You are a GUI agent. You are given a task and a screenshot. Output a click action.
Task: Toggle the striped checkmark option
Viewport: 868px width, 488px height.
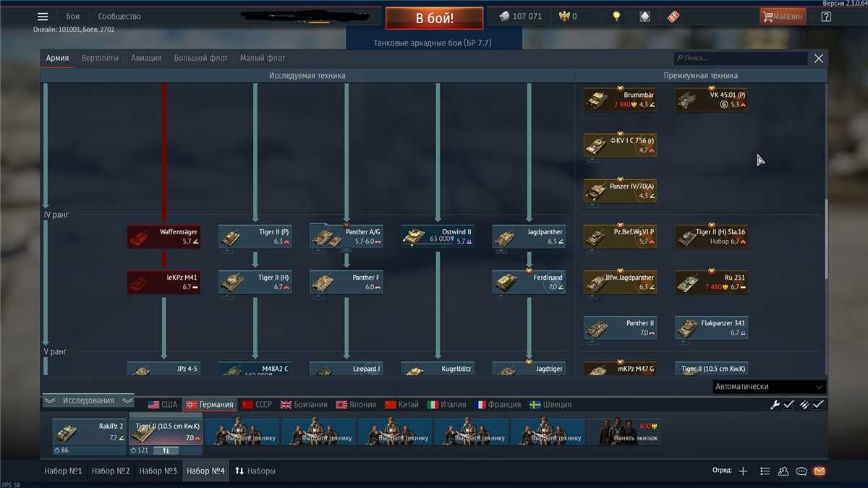(x=804, y=405)
